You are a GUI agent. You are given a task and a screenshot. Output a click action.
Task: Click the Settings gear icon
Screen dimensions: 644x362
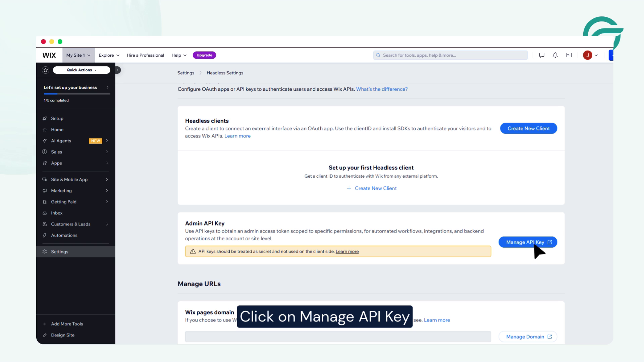coord(45,252)
